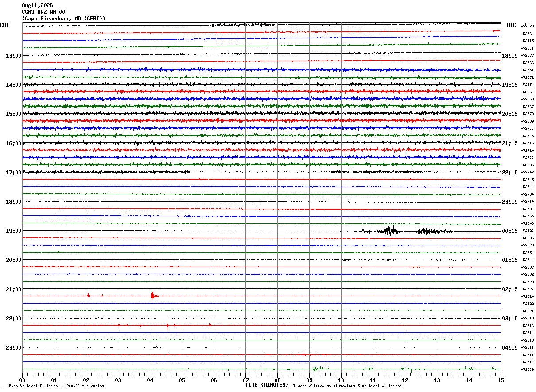The image size is (536, 392).
Task: Click the "Aug11,2026" date header
Action: (x=37, y=5)
